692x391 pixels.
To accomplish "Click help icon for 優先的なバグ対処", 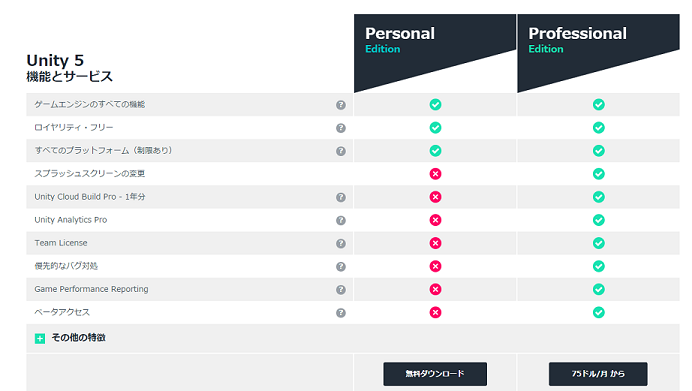I will (341, 267).
